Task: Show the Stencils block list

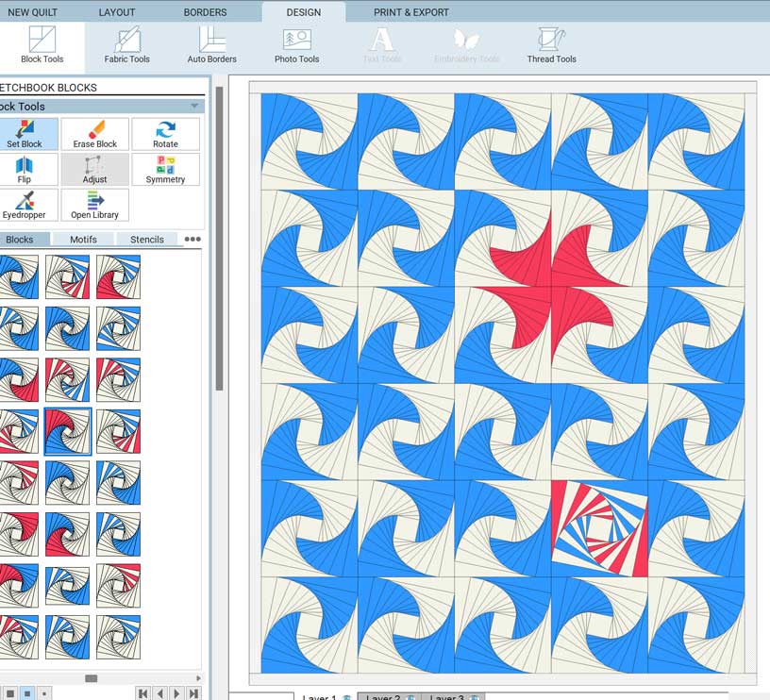Action: pyautogui.click(x=147, y=240)
